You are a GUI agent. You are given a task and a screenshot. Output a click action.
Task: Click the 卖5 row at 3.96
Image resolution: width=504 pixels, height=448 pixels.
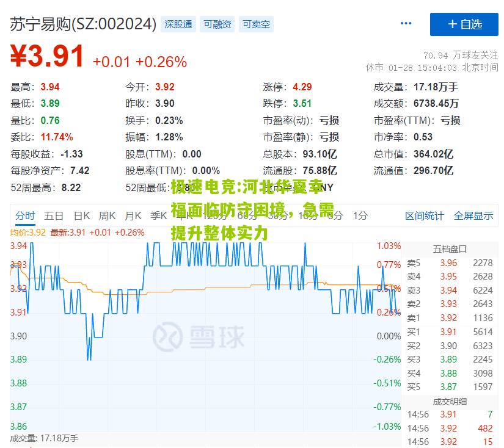point(450,263)
